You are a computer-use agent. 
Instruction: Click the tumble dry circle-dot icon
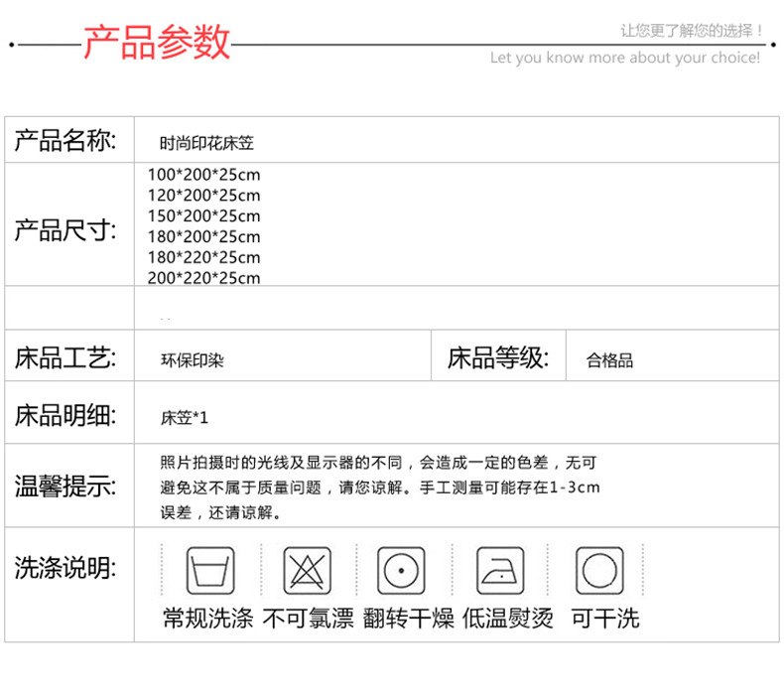tap(401, 571)
